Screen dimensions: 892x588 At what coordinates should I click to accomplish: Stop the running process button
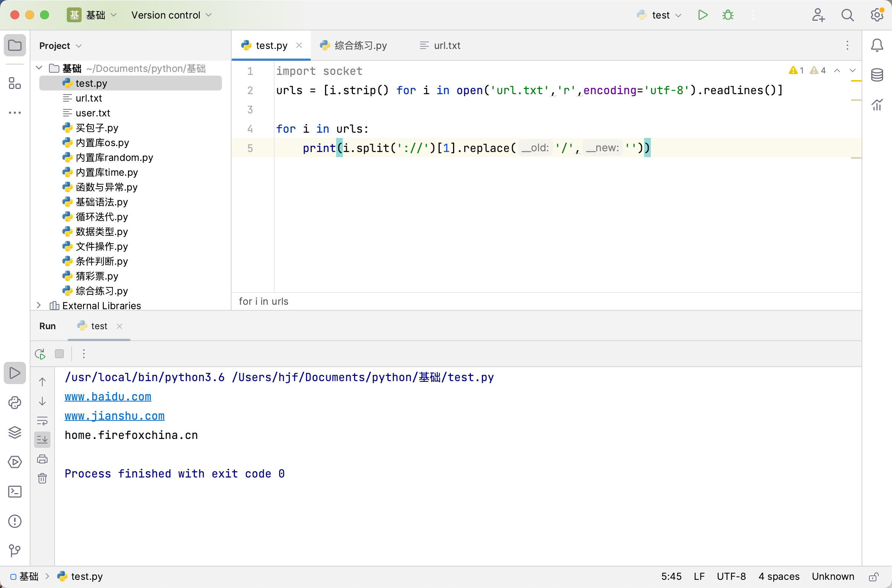point(59,354)
